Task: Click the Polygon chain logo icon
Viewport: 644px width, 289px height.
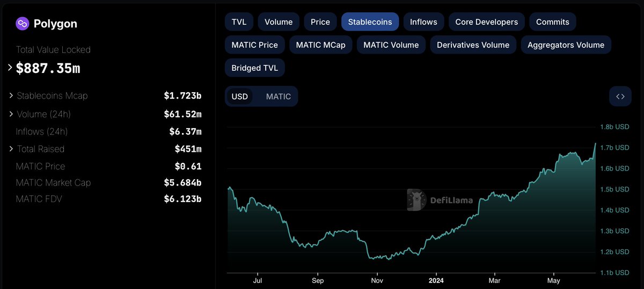Action: (23, 24)
